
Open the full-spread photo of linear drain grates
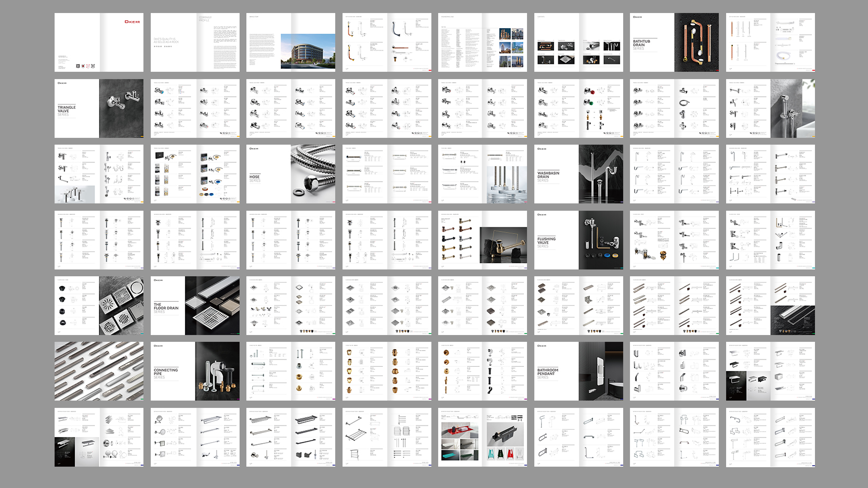(99, 371)
